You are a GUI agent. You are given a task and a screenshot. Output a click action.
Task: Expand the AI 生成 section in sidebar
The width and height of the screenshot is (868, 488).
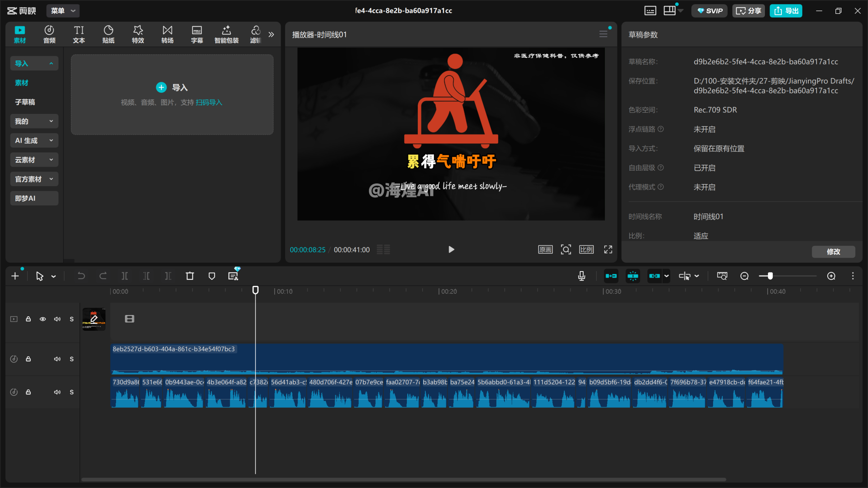click(x=34, y=141)
